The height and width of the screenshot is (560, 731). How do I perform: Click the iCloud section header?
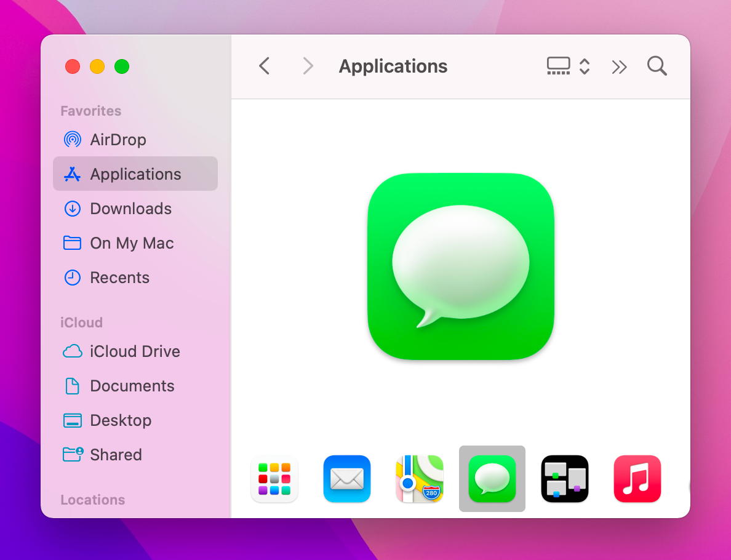(82, 322)
